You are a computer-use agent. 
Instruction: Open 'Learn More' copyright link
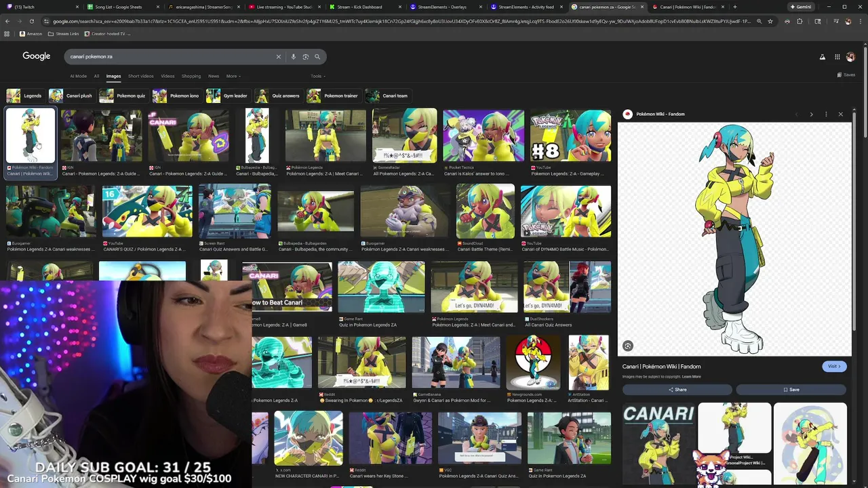[x=692, y=377]
